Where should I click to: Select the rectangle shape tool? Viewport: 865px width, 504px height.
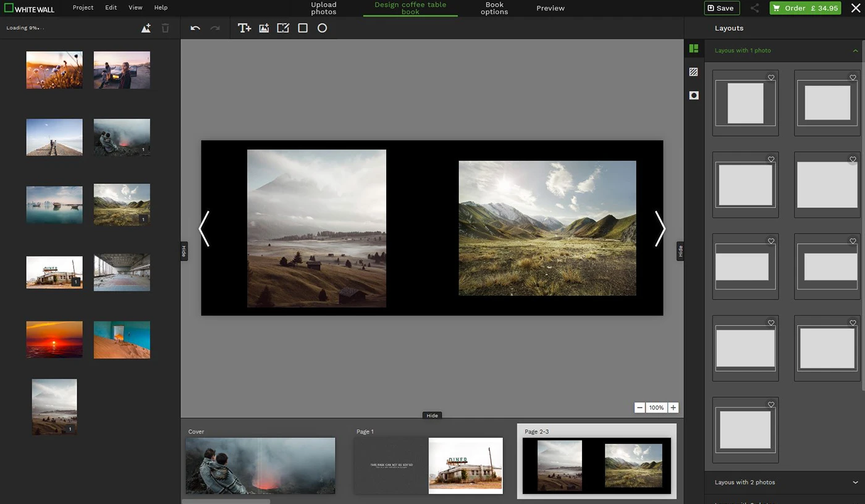303,28
